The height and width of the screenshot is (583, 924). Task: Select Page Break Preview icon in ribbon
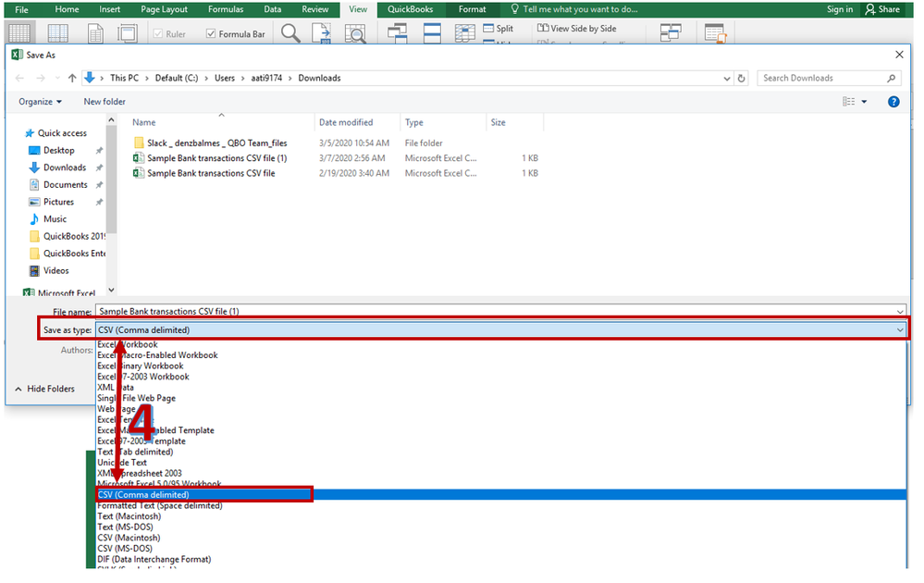click(57, 33)
